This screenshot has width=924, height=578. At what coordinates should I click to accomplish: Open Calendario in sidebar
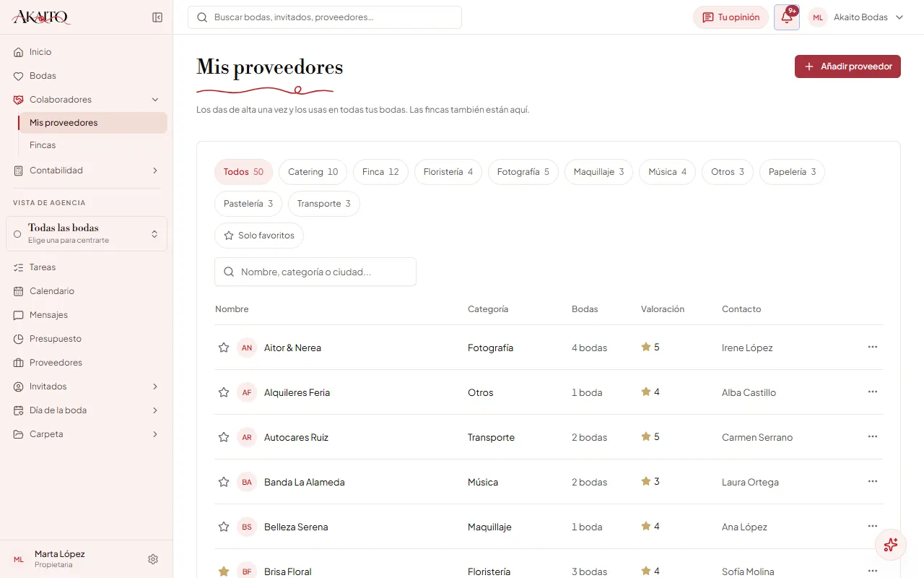87,291
